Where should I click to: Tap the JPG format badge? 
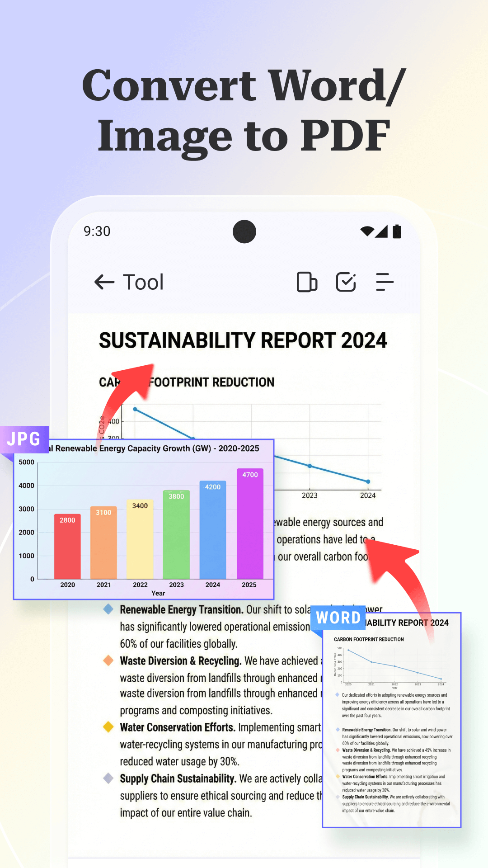24,439
